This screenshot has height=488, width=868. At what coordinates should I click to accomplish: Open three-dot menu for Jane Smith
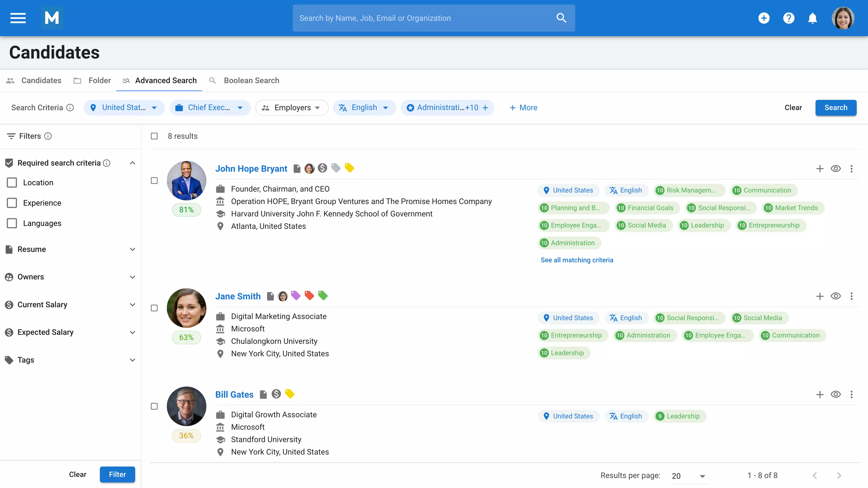pos(851,296)
